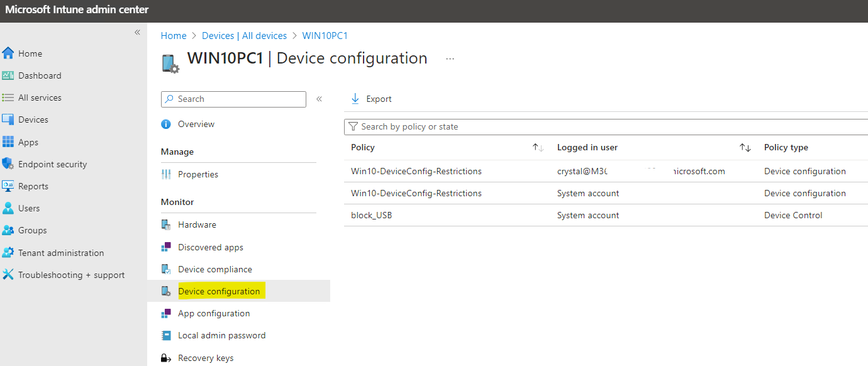Follow the WIN10PC1 breadcrumb link
The height and width of the screenshot is (366, 868).
pos(325,36)
